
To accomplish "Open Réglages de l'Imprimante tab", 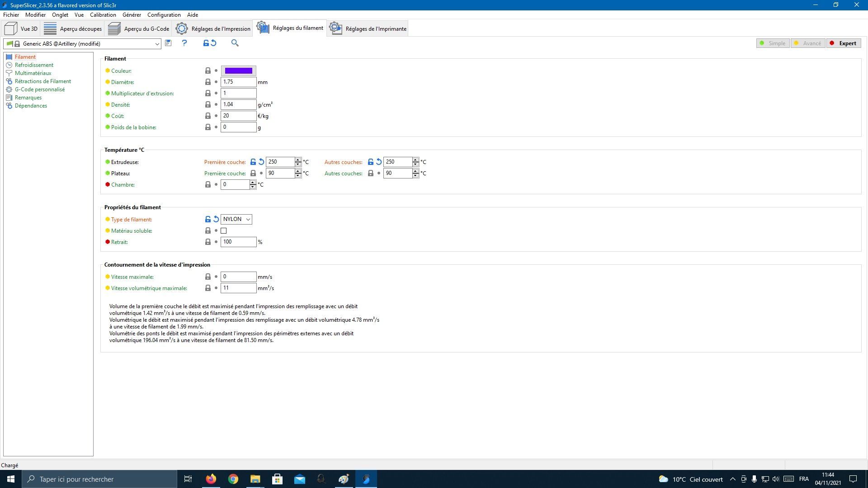I will tap(368, 28).
